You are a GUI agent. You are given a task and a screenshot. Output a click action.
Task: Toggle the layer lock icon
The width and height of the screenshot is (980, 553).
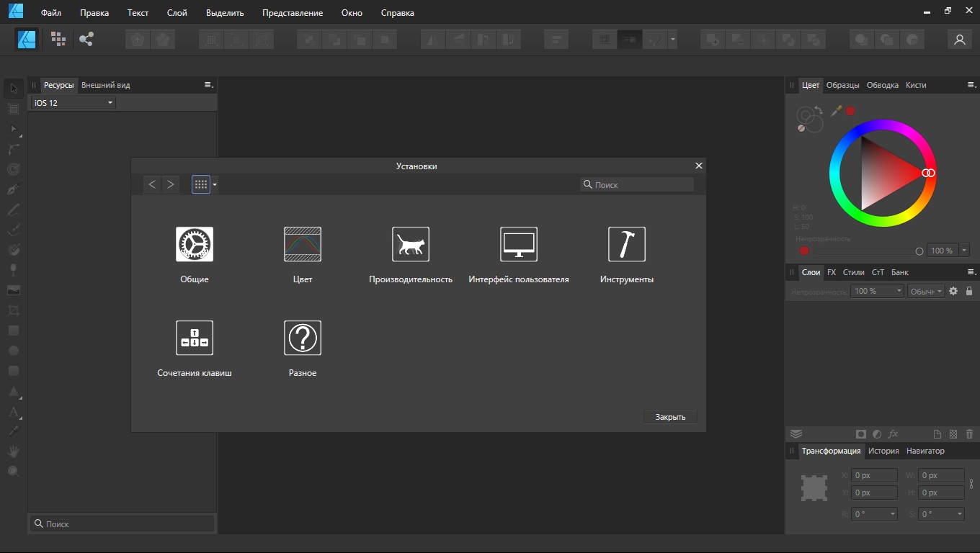969,291
